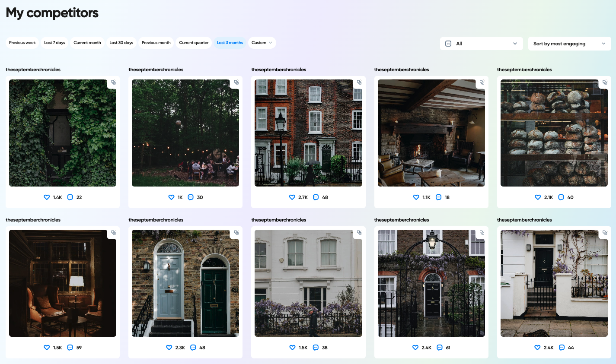The height and width of the screenshot is (364, 616).
Task: Click the heart icon beside 2.3K likes
Action: [169, 348]
